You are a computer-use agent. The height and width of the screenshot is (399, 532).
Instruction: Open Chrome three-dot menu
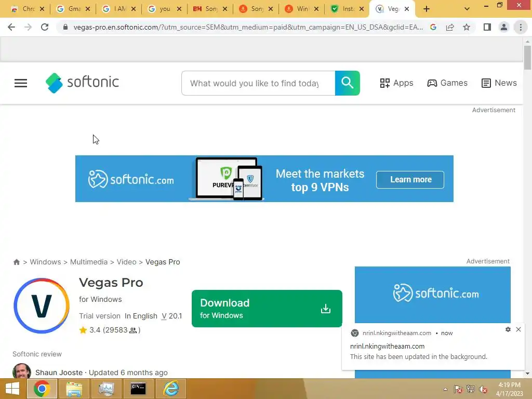[521, 27]
